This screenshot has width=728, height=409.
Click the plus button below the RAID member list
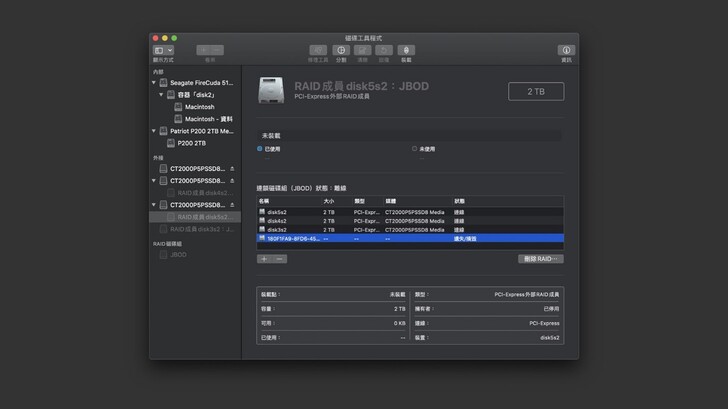[x=264, y=259]
